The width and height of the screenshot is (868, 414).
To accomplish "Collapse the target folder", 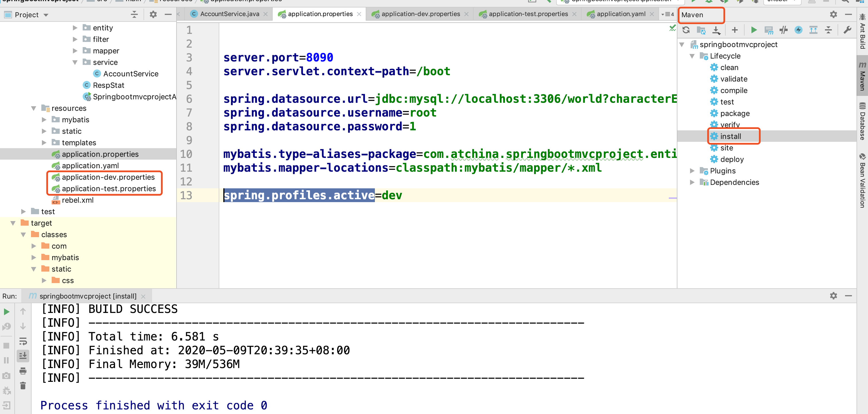I will pyautogui.click(x=13, y=223).
